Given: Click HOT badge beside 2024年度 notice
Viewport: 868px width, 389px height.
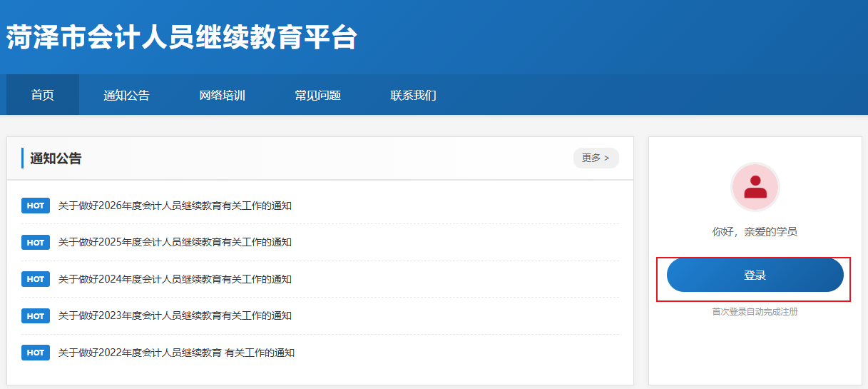Looking at the screenshot, I should [x=36, y=279].
